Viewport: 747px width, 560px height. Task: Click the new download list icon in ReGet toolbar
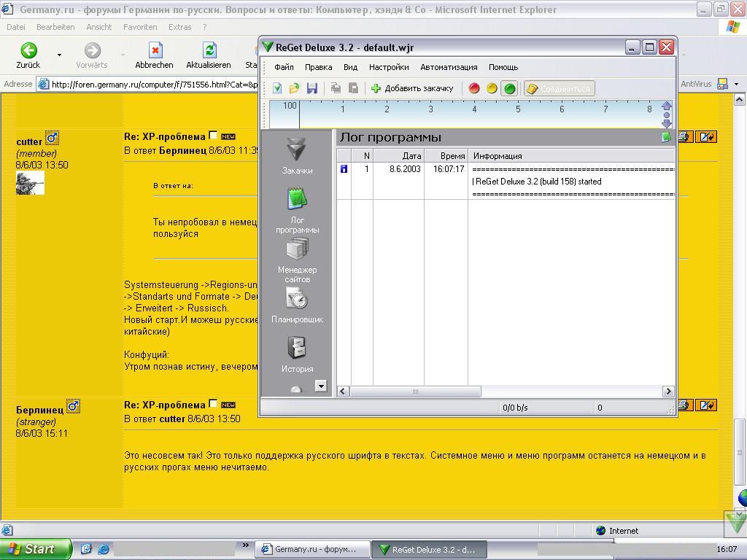coord(277,88)
